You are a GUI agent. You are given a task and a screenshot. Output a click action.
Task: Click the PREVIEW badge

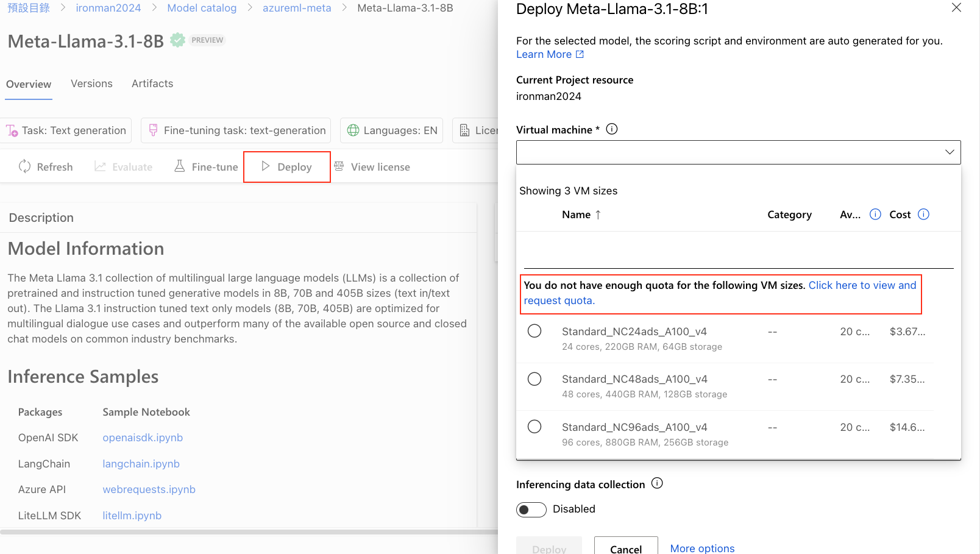[x=207, y=40]
